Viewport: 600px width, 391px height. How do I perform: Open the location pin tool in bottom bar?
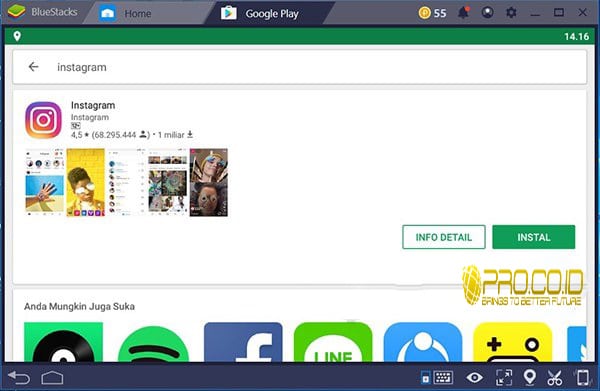point(530,377)
